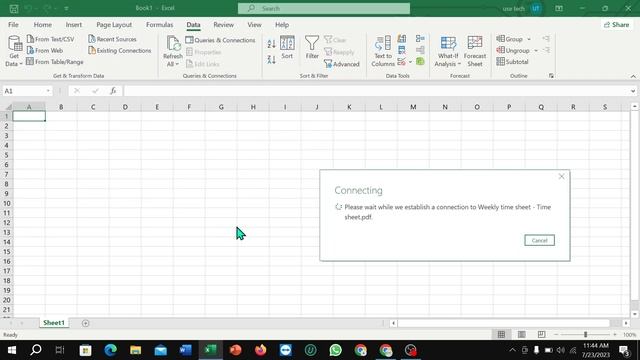Collapse the ribbon
This screenshot has height=360, width=640.
coord(633,76)
